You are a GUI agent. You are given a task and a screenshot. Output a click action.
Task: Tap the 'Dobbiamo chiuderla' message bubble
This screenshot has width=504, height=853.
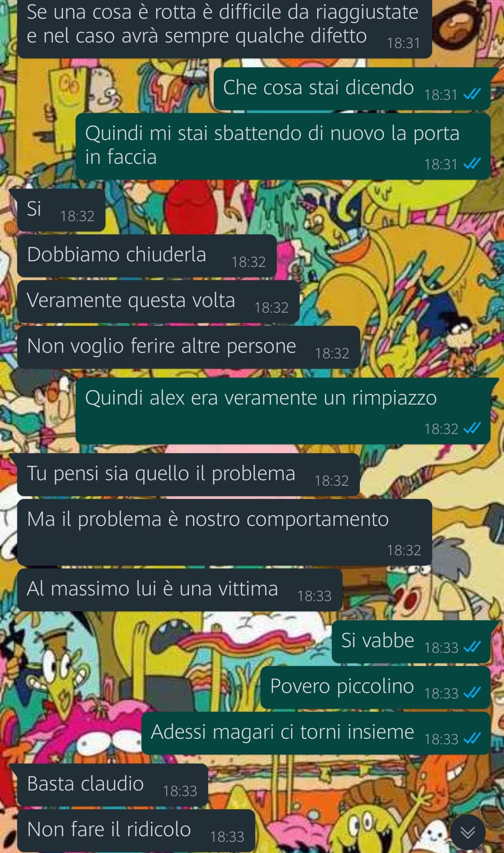[147, 256]
